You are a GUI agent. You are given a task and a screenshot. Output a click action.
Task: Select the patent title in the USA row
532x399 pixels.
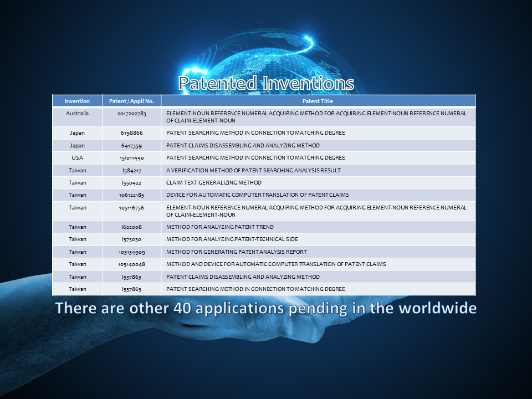255,158
